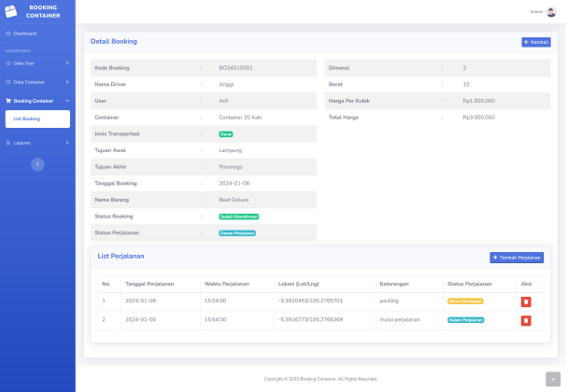Image resolution: width=566 pixels, height=392 pixels.
Task: Go back using Kembali button
Action: click(536, 42)
